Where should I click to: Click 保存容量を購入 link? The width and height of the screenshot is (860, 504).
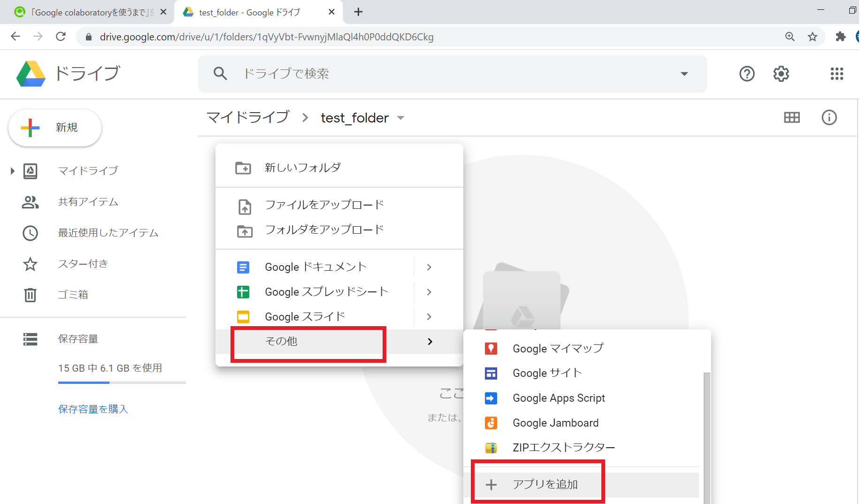(x=93, y=409)
